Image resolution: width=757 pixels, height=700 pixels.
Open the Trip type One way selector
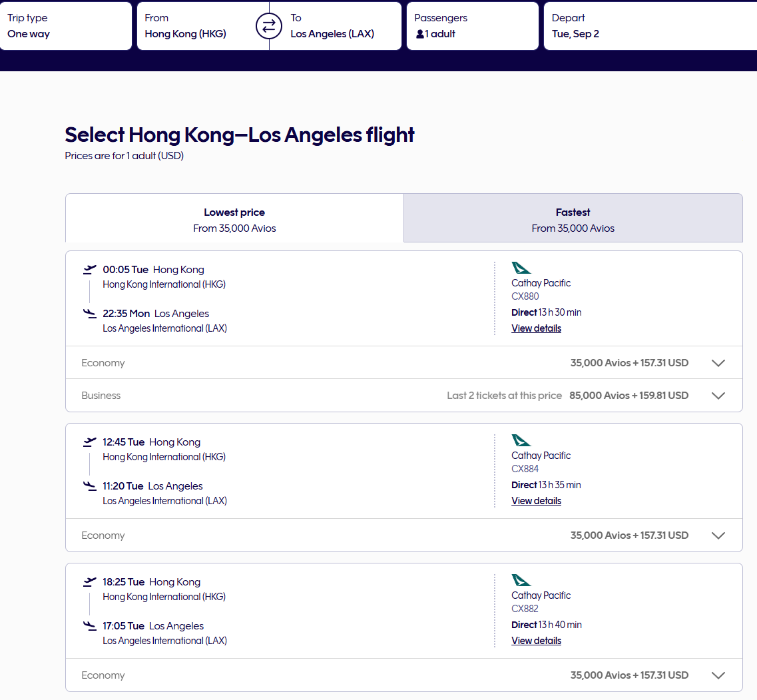pos(66,25)
